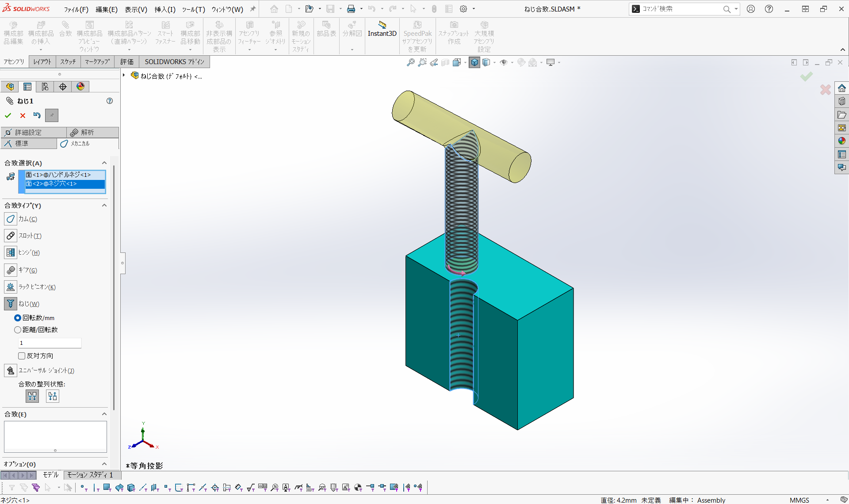Open the DisplayManager color-ball tab icon
849x504 pixels.
pos(80,87)
